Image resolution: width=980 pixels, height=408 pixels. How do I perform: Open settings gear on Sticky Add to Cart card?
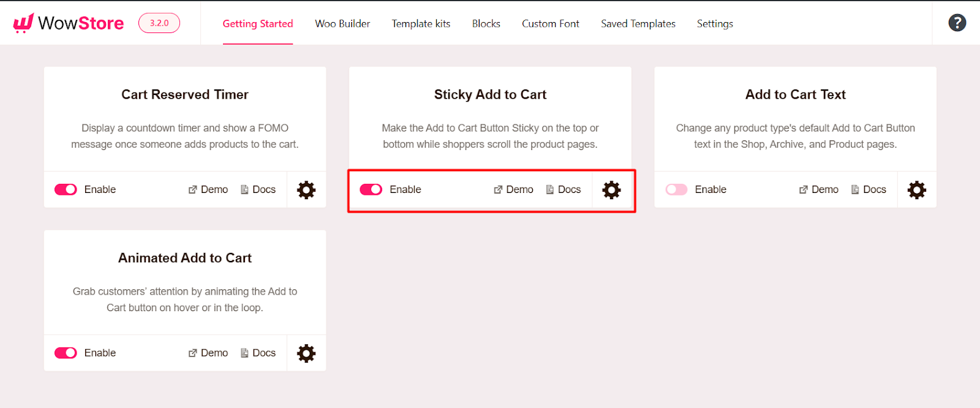[x=610, y=190]
